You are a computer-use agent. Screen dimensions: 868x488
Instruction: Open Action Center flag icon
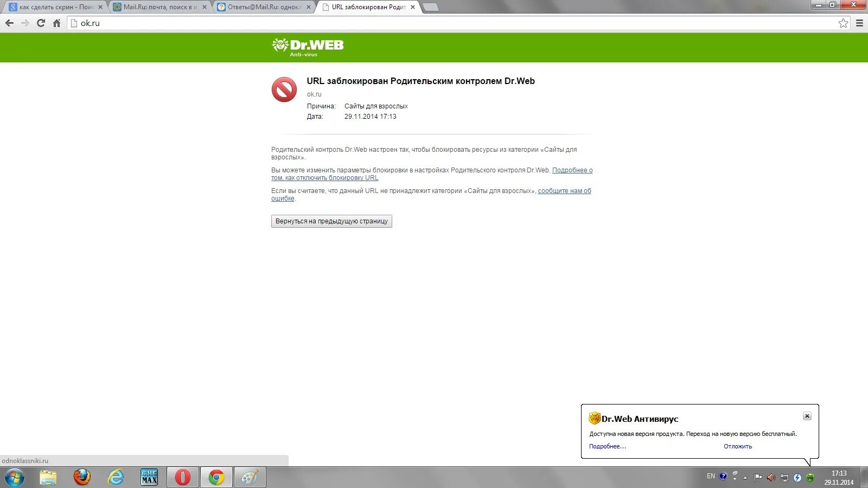pyautogui.click(x=758, y=478)
